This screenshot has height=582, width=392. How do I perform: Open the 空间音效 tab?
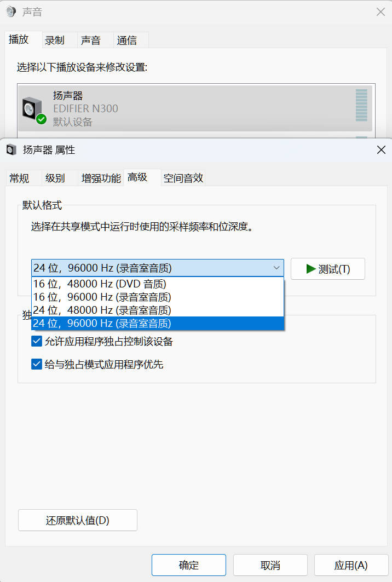point(183,178)
